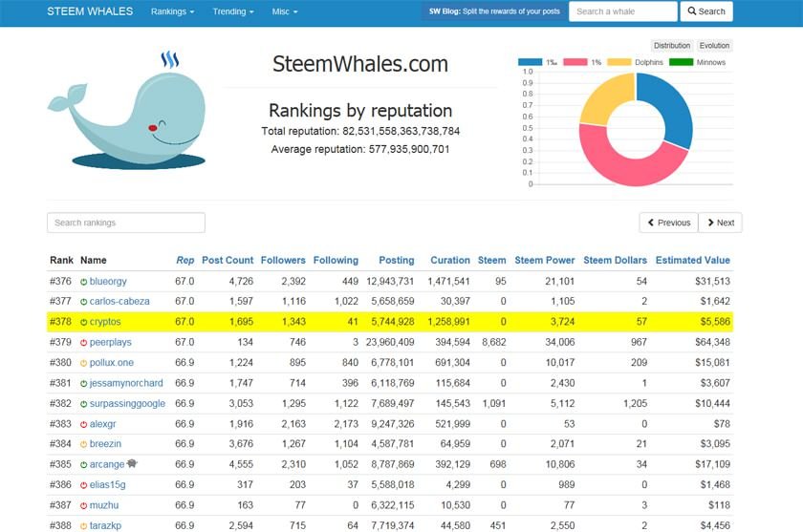Screen dimensions: 803x532
Task: Sort table by Steem Power column
Action: coord(544,261)
